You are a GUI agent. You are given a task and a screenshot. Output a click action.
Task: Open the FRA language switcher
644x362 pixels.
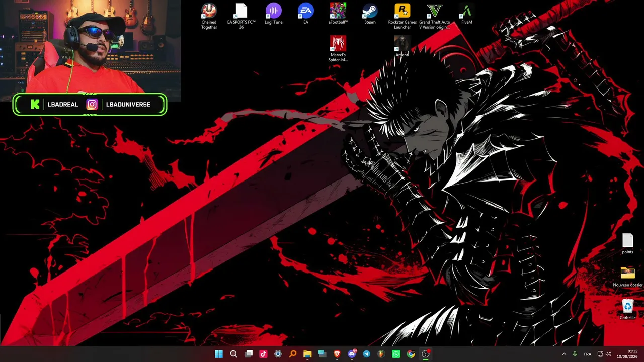click(x=588, y=354)
